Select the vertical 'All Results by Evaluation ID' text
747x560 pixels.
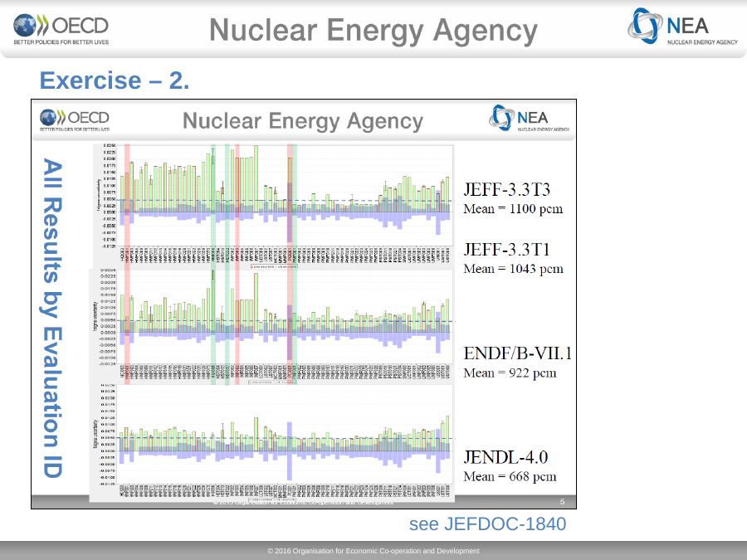point(52,318)
